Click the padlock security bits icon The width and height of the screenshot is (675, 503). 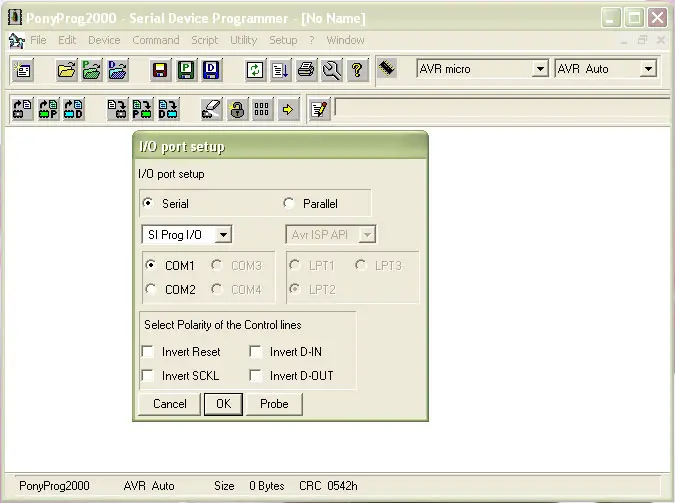click(x=237, y=109)
